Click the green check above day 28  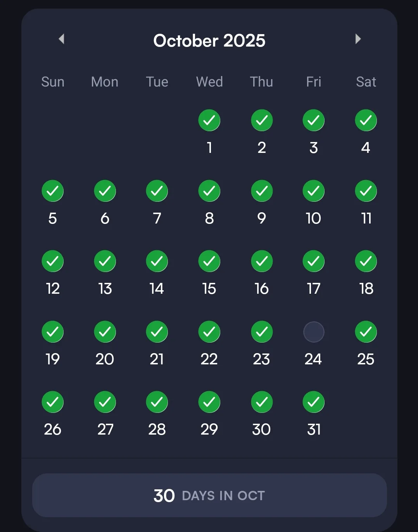coord(157,402)
